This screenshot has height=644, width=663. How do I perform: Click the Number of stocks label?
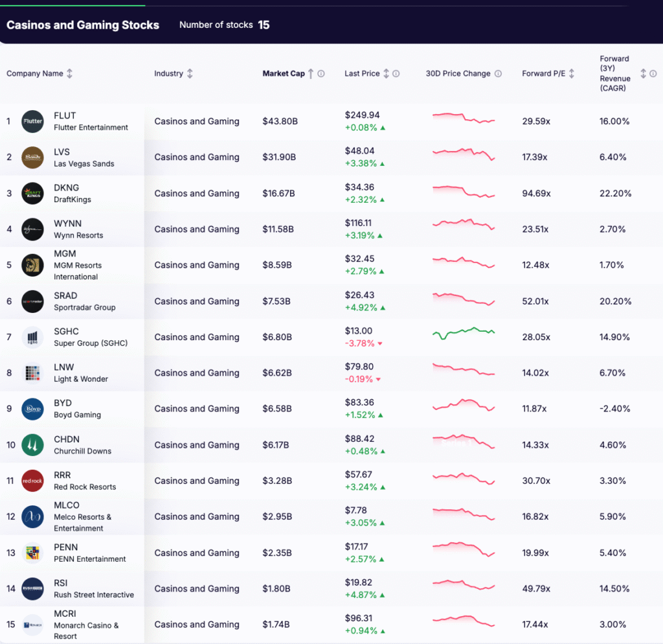pos(217,25)
